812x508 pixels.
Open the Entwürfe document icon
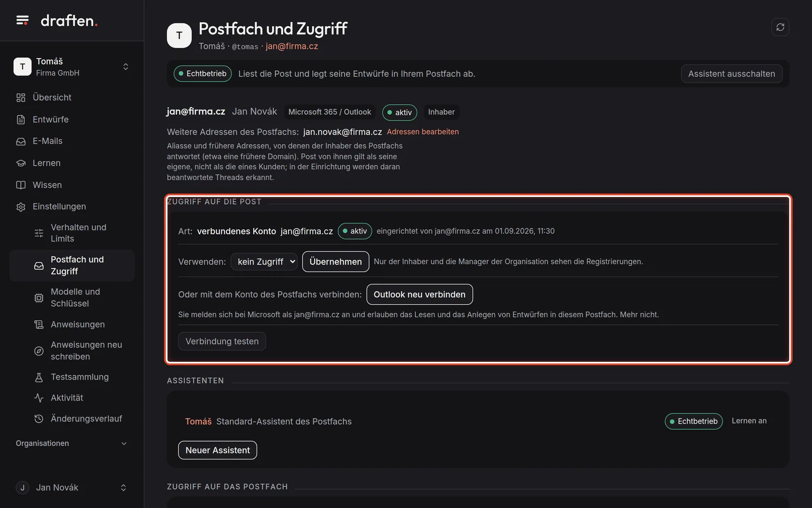tap(21, 120)
